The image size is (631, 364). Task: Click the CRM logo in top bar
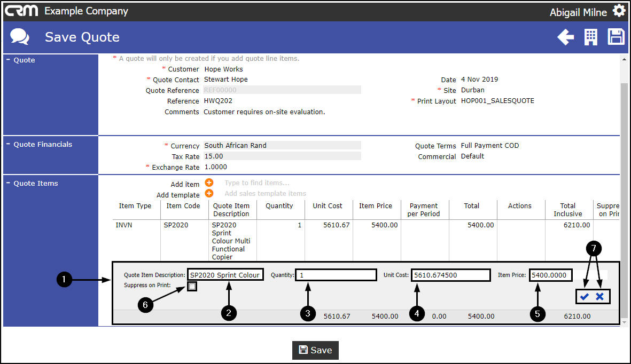21,11
